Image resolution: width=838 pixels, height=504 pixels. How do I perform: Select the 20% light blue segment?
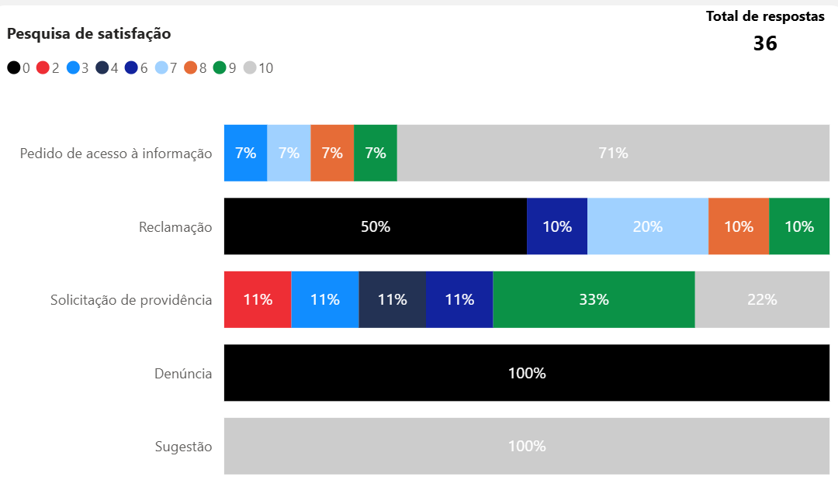tap(648, 226)
